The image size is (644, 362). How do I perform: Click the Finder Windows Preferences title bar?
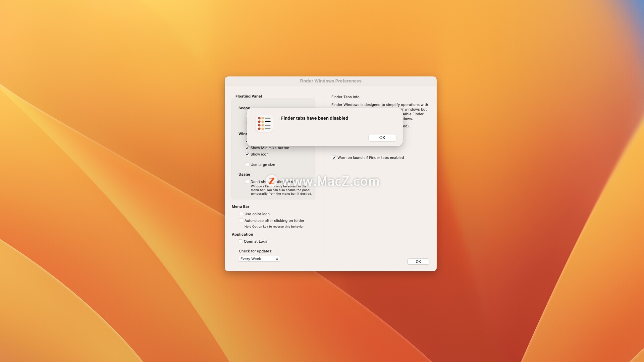pyautogui.click(x=330, y=81)
